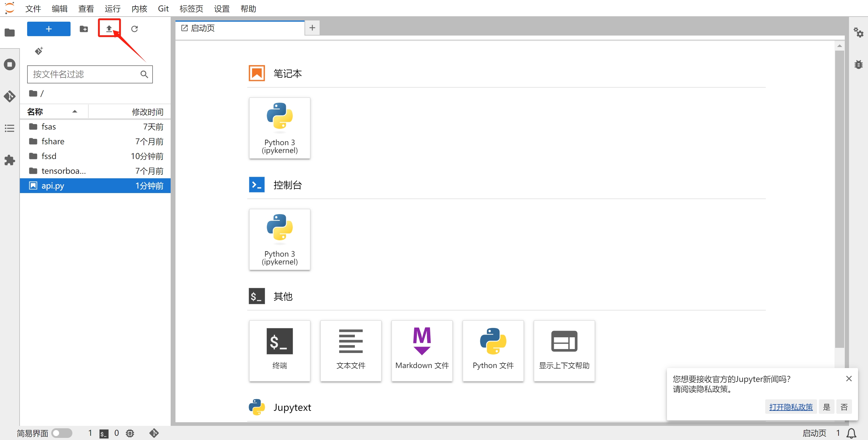The image size is (868, 440).
Task: Create a new 文本文件
Action: coord(351,351)
